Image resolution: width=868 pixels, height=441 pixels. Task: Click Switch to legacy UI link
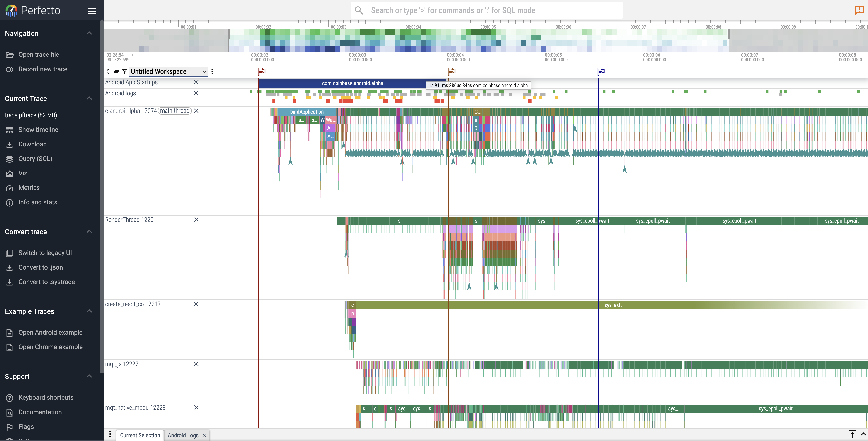[45, 253]
